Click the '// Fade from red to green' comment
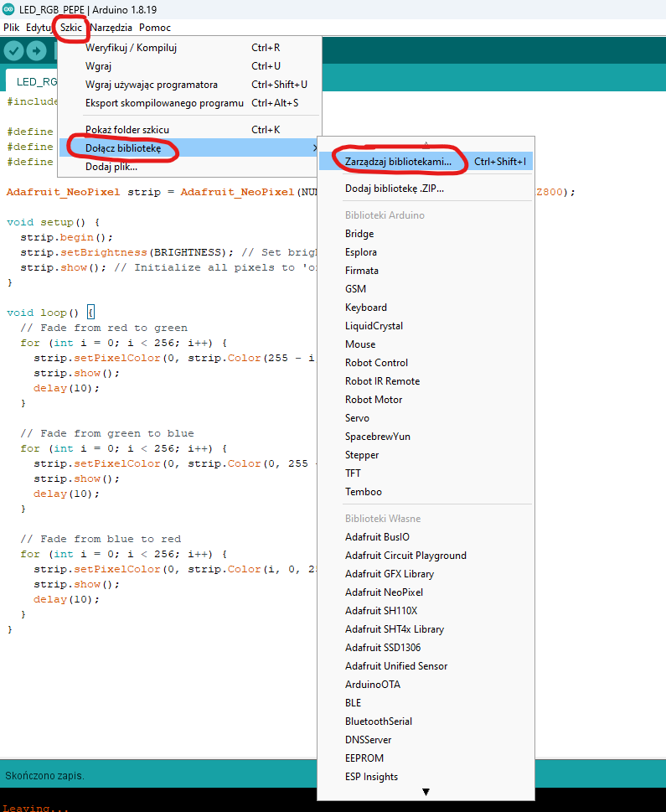This screenshot has width=666, height=812. coord(104,328)
